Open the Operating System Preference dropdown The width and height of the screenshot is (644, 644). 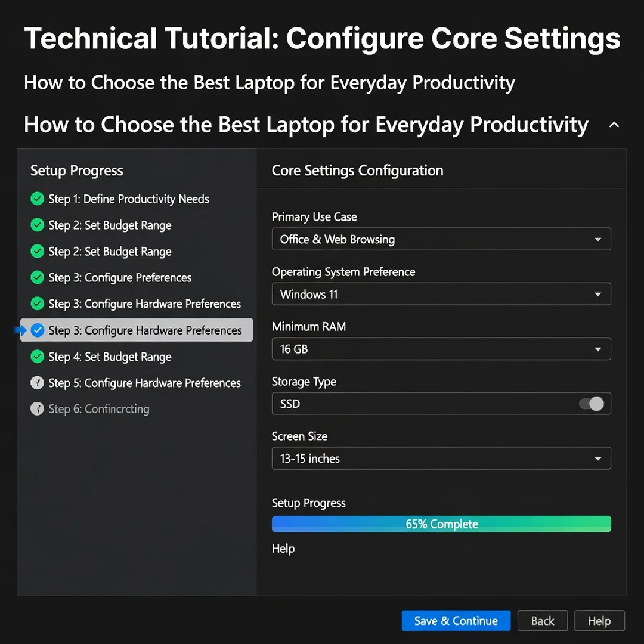(x=441, y=294)
